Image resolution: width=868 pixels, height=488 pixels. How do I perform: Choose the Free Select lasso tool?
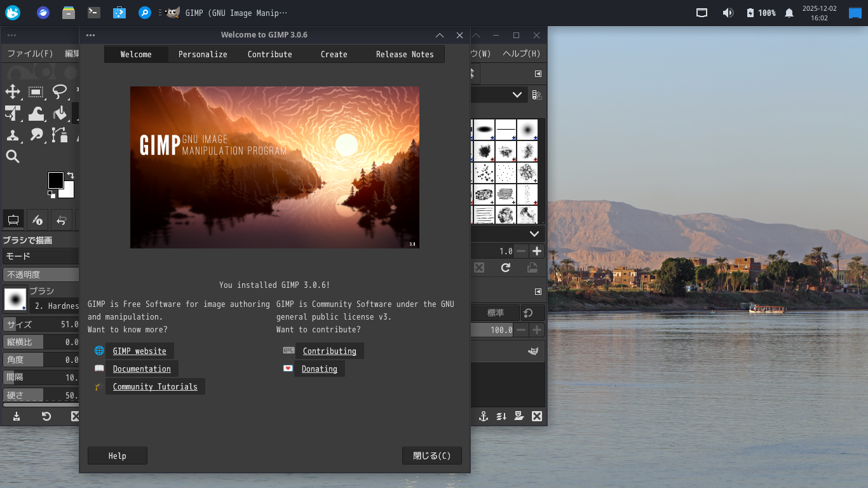60,92
